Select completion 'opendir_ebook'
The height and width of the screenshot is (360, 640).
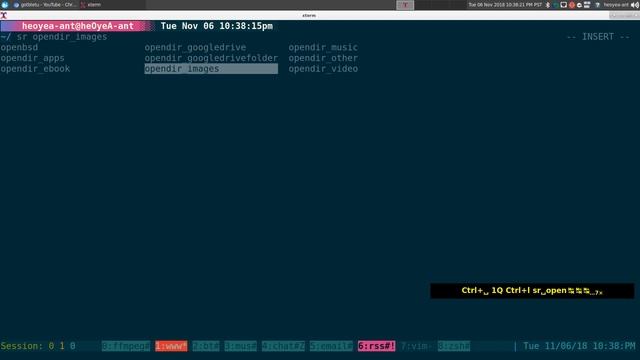[x=35, y=69]
